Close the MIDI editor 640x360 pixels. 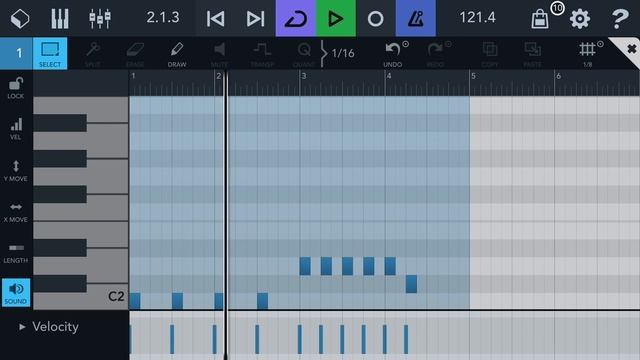click(631, 49)
